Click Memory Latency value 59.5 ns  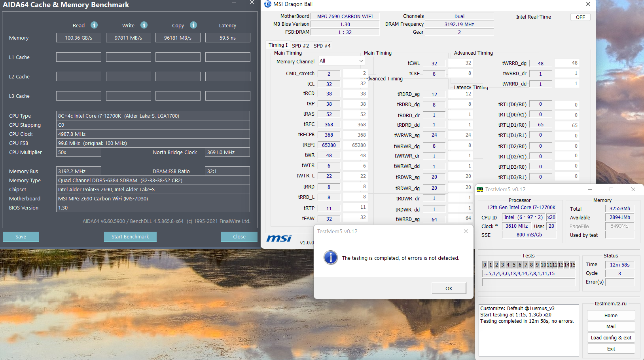click(227, 38)
